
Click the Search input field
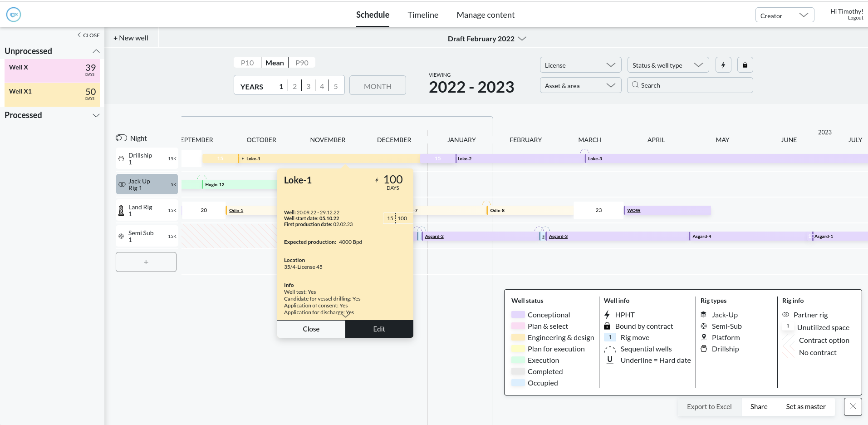694,85
